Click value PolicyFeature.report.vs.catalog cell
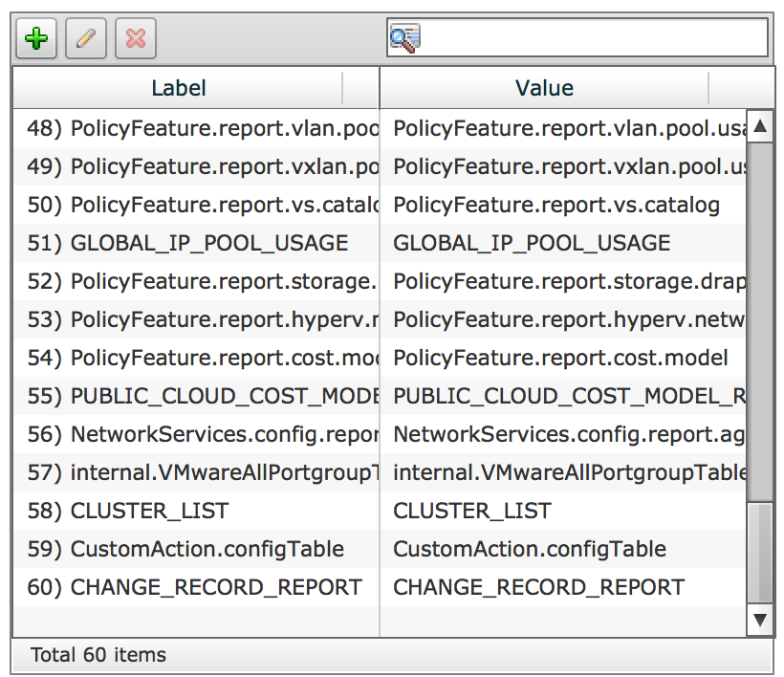Screen dimensions: 784x677 pyautogui.click(x=563, y=205)
